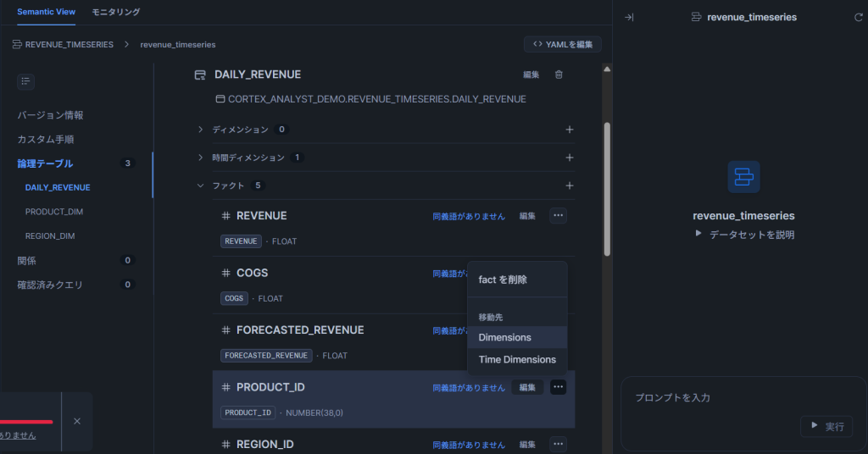Click the outline list icon in sidebar
Screen dimensions: 868x454
[25, 81]
